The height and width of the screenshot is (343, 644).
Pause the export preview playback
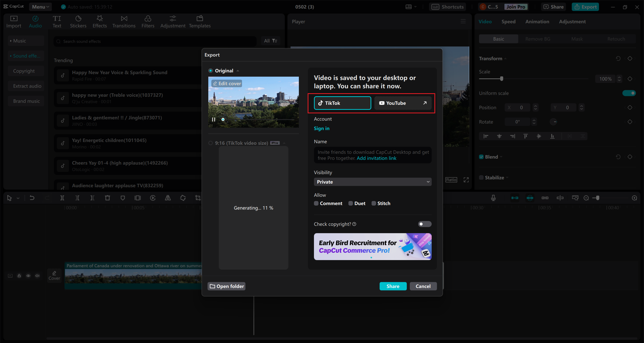tap(214, 120)
